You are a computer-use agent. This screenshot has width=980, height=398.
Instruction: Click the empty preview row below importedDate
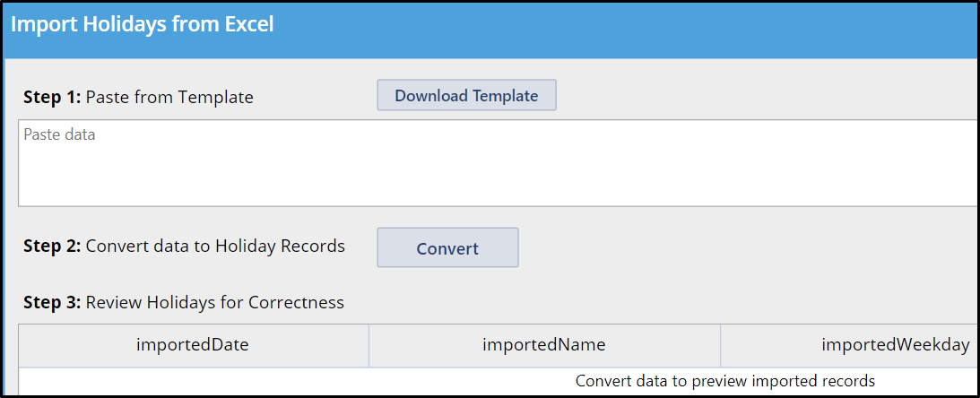click(x=193, y=381)
